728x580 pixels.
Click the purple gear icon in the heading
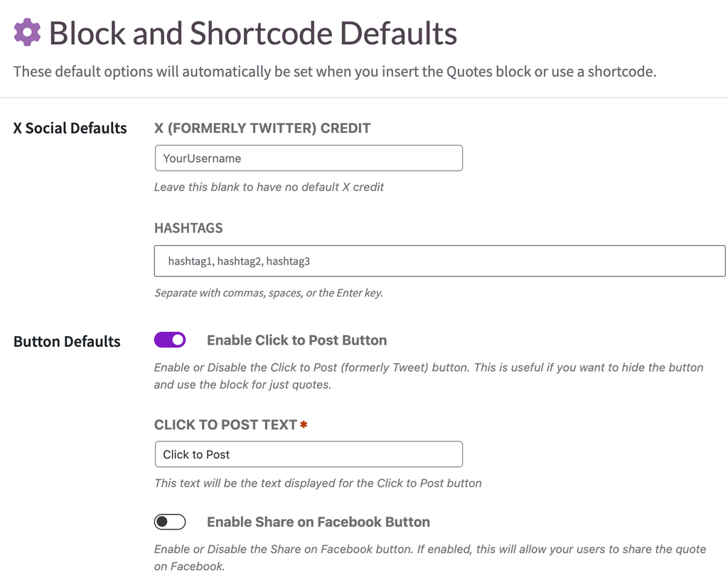(x=26, y=33)
